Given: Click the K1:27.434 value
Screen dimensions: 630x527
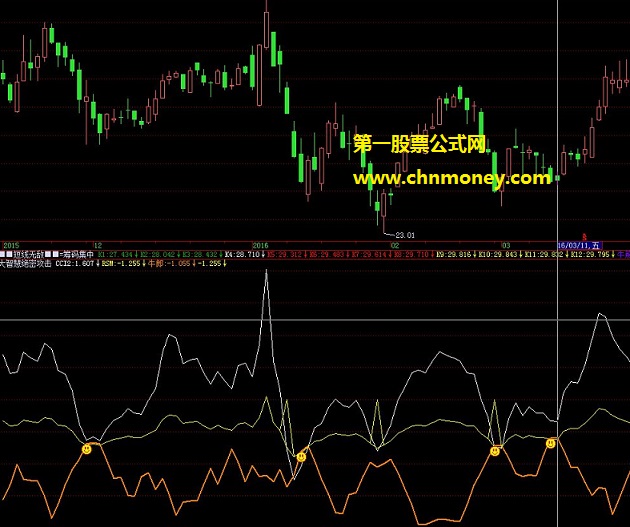Looking at the screenshot, I should click(117, 254).
